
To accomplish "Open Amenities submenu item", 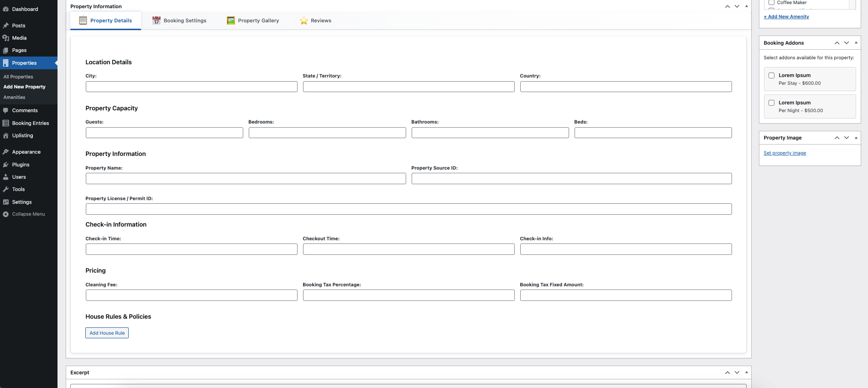I will pyautogui.click(x=15, y=98).
